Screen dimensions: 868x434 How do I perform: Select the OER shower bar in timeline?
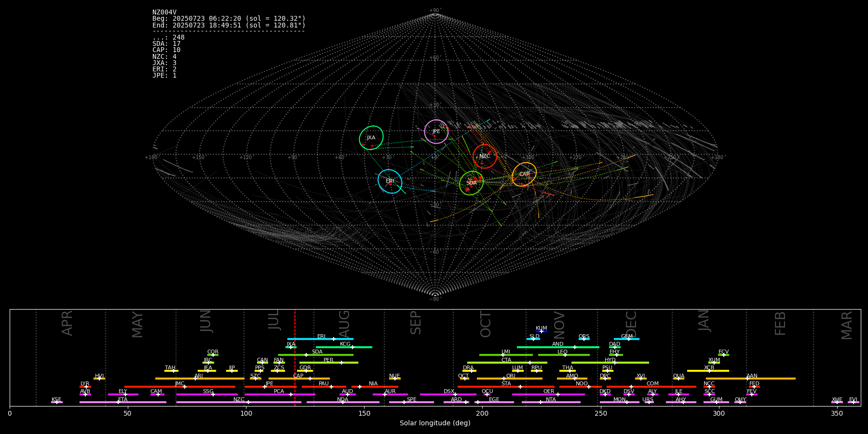coord(548,394)
